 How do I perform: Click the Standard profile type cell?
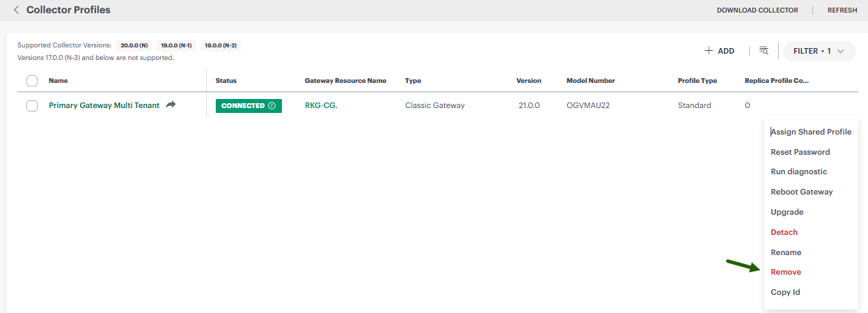[695, 106]
